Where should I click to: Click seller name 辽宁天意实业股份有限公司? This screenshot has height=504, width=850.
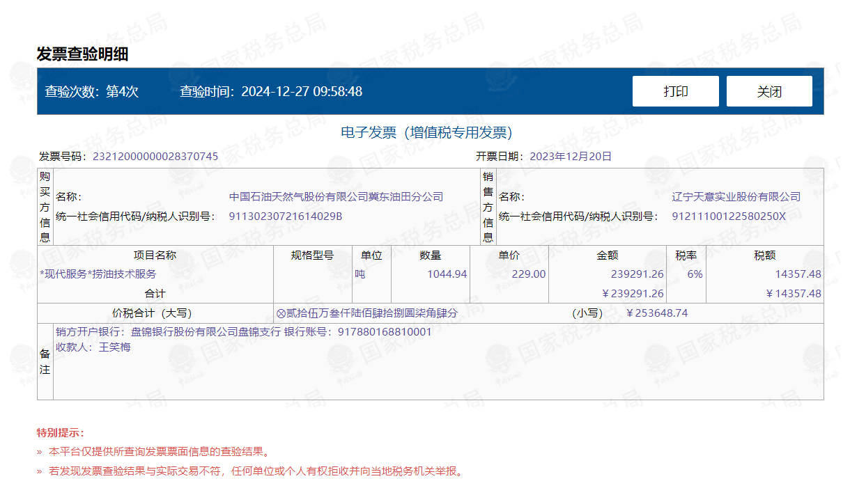click(736, 197)
